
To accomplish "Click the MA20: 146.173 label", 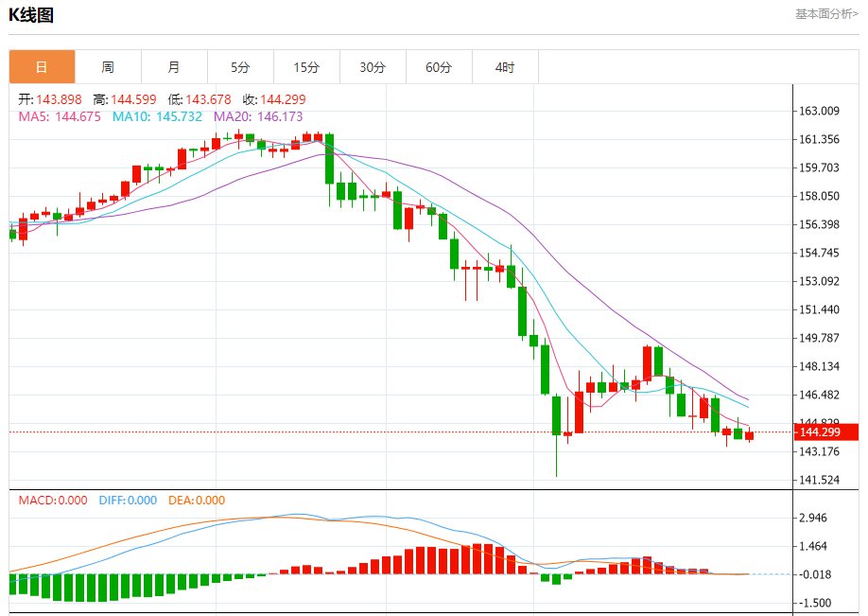I will tap(258, 117).
